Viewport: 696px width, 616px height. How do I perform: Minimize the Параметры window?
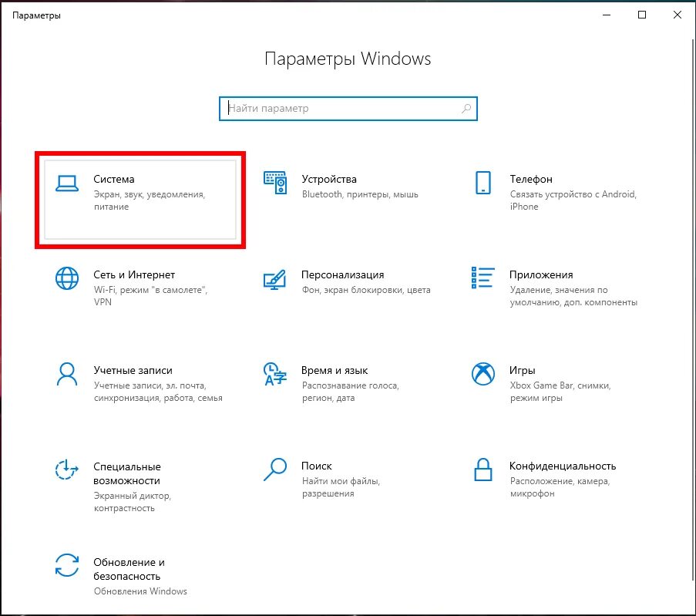coord(607,15)
